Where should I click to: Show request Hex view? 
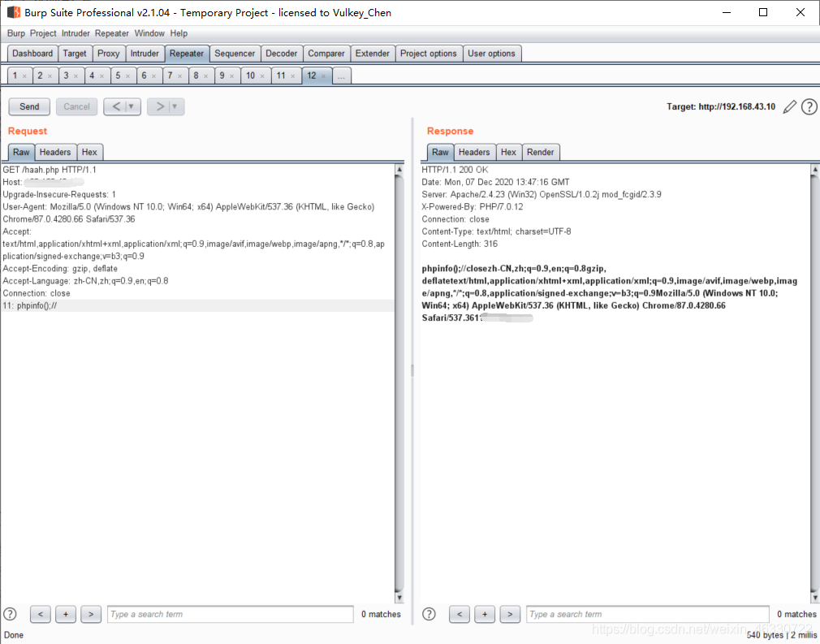(89, 152)
